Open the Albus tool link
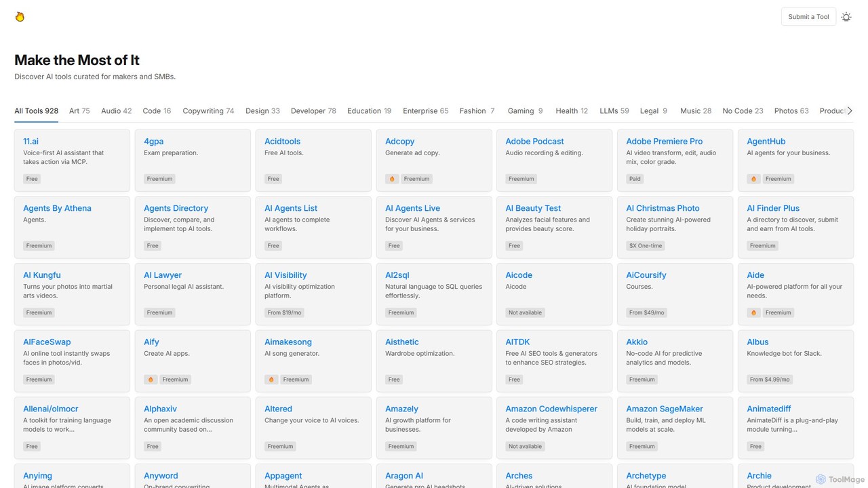Image resolution: width=868 pixels, height=488 pixels. (x=758, y=342)
